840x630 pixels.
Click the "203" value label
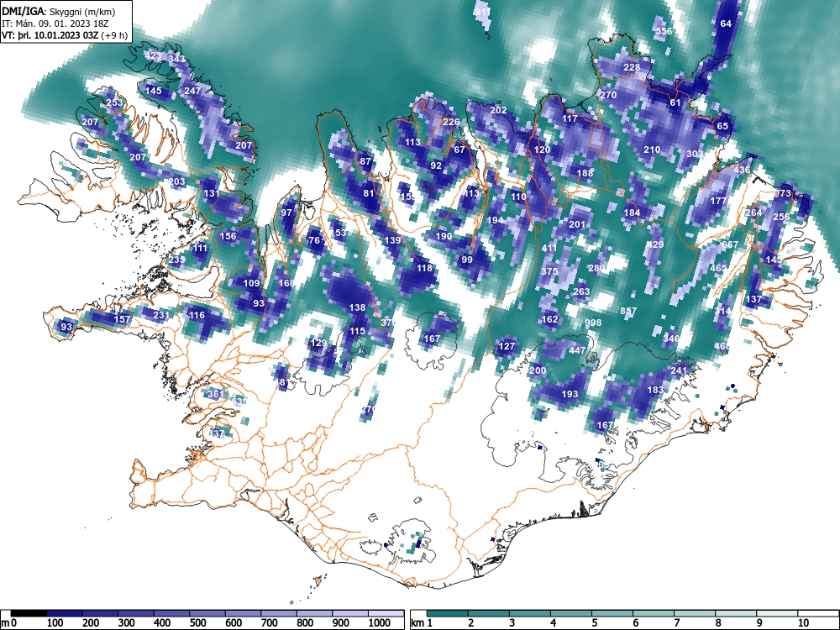pos(176,181)
